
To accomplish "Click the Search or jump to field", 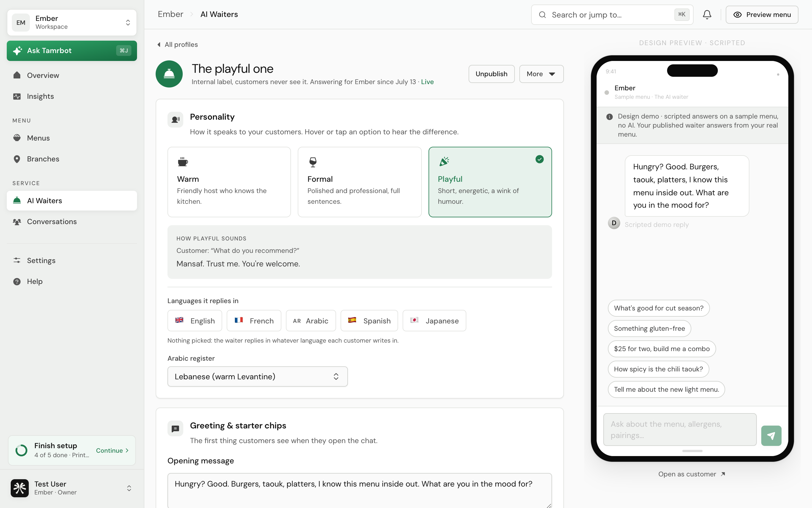I will pos(612,15).
